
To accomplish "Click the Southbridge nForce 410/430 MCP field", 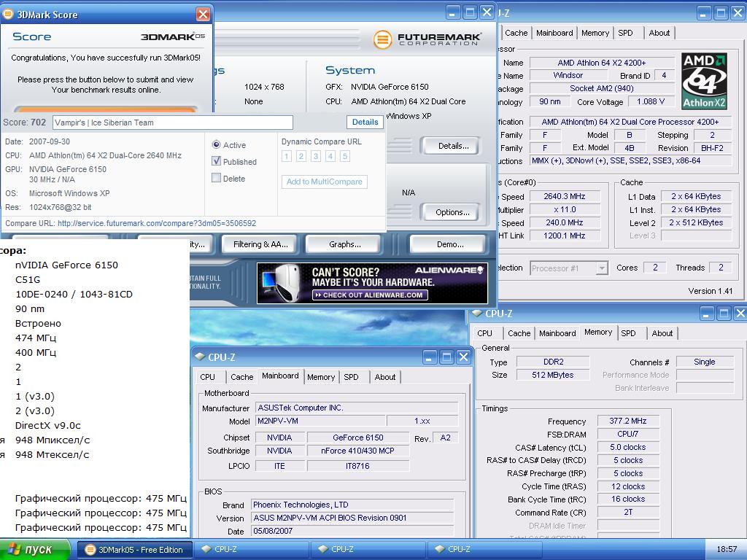I will 357,451.
